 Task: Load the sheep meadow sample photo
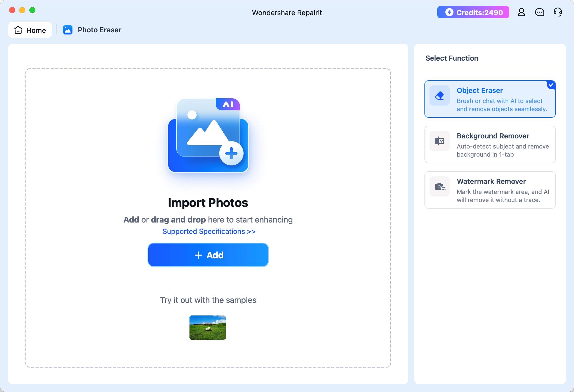207,327
